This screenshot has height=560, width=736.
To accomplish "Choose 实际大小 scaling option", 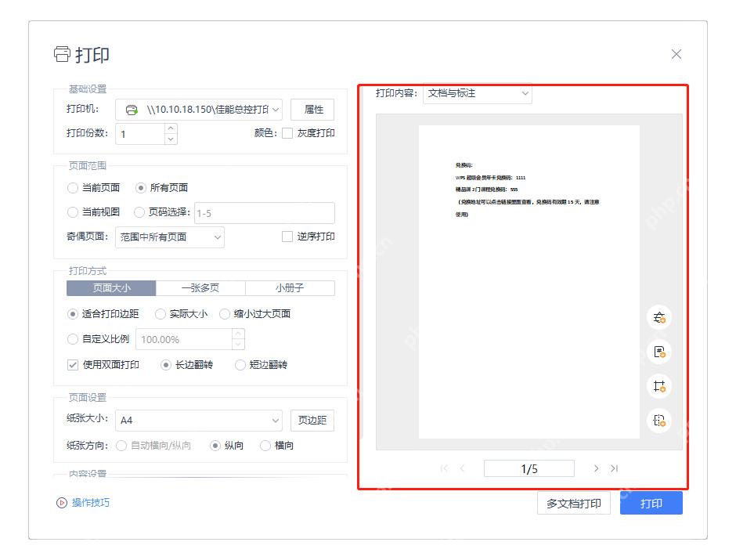I will tap(161, 314).
